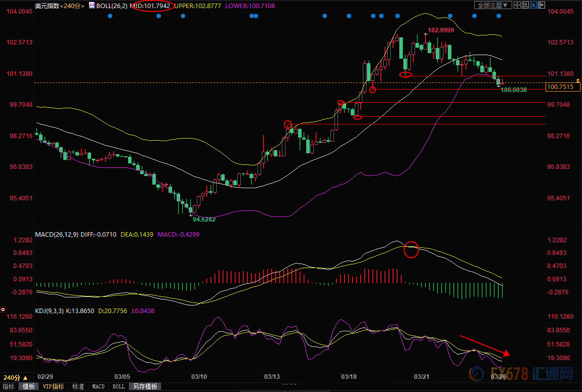Viewport: 582px width, 392px height.
Task: Click the red alert marker left of KDJ
Action: 3,310
